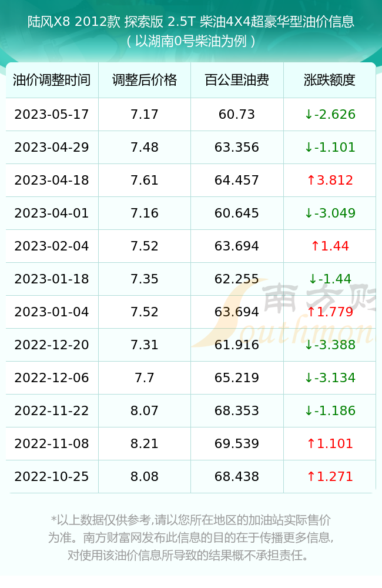Select the date 2023-04-01

52,213
